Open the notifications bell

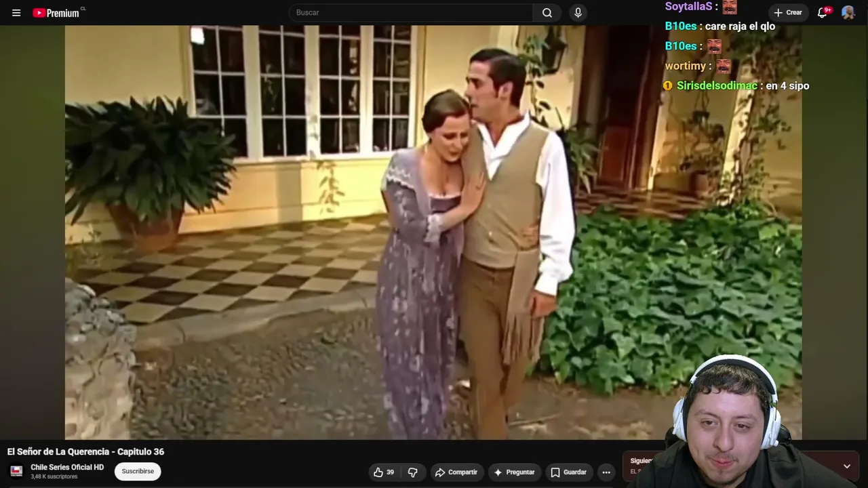coord(823,13)
